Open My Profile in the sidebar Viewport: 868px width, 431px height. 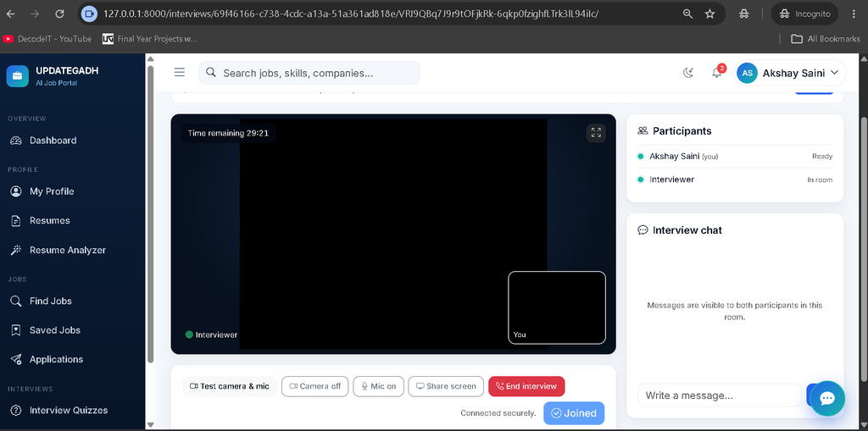coord(73,191)
